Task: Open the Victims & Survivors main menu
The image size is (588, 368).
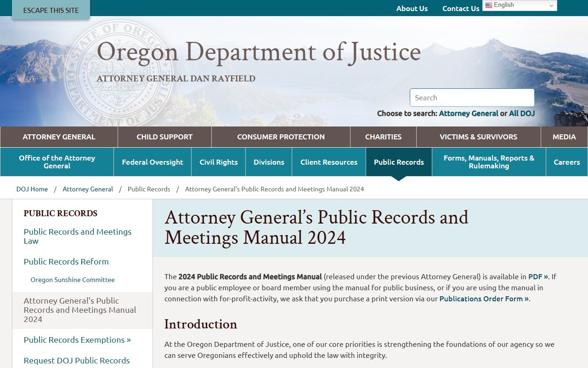Action: pos(478,137)
